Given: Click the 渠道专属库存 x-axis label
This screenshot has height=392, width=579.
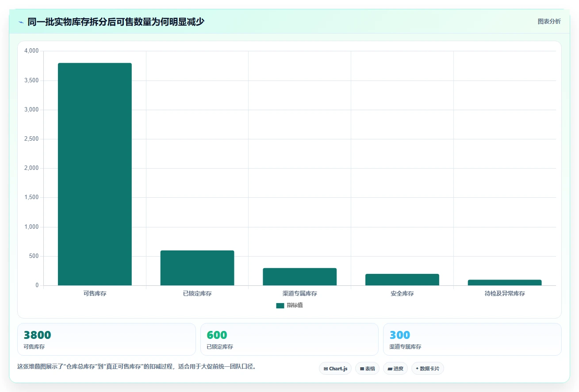Looking at the screenshot, I should click(300, 293).
